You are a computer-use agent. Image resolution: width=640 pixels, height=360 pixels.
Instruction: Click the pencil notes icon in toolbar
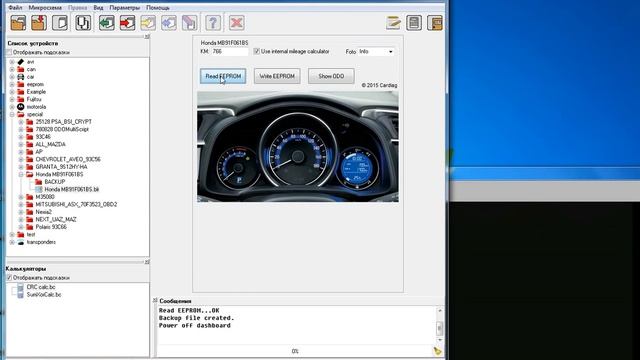pyautogui.click(x=393, y=23)
